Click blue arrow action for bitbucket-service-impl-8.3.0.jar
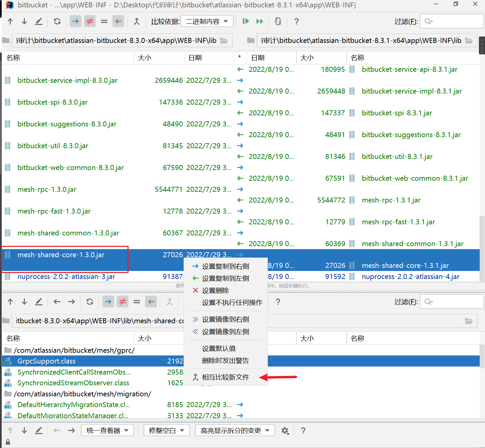Image resolution: width=485 pixels, height=448 pixels. [x=240, y=80]
